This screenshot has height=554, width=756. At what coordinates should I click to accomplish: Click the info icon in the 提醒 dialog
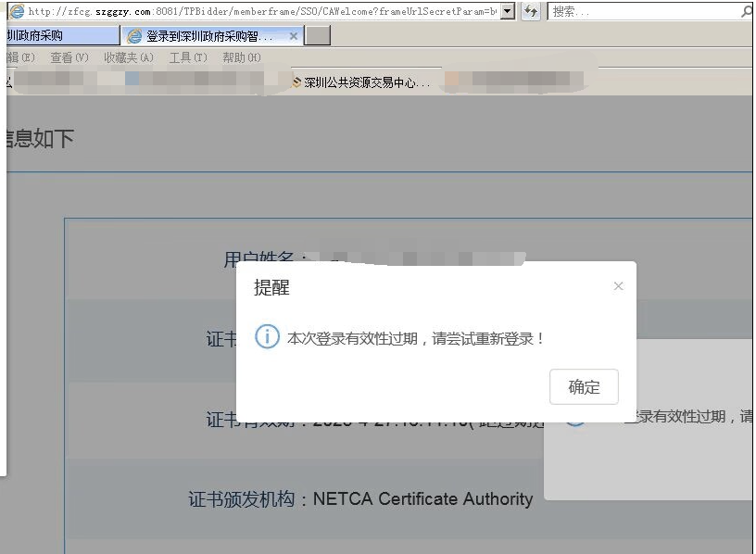(x=268, y=337)
